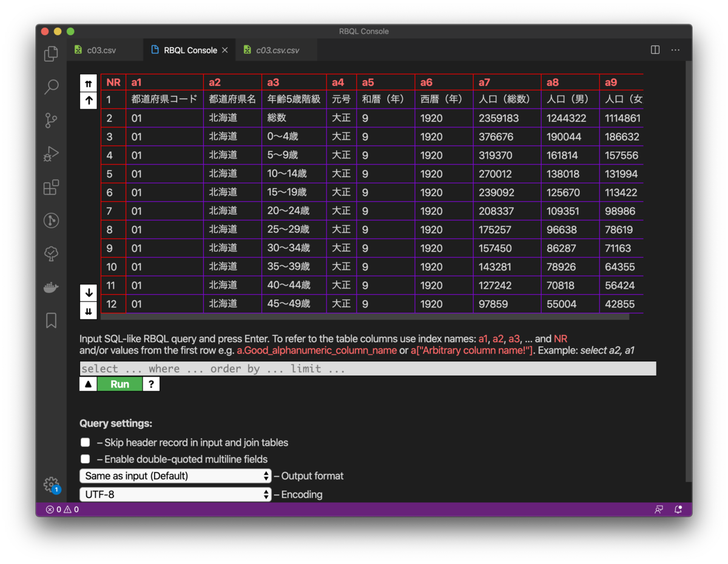Move the table preview down one step with the single down arrow
Image resolution: width=728 pixels, height=564 pixels.
tap(89, 292)
